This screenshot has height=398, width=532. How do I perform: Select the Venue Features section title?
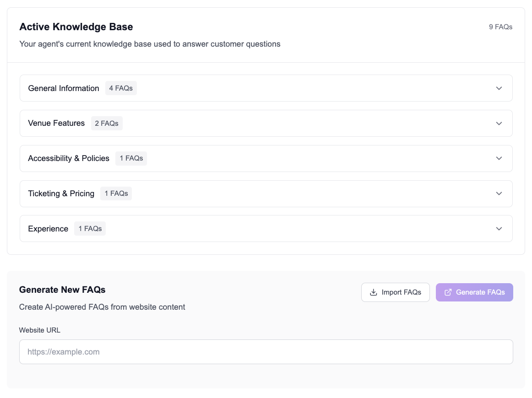click(x=56, y=124)
